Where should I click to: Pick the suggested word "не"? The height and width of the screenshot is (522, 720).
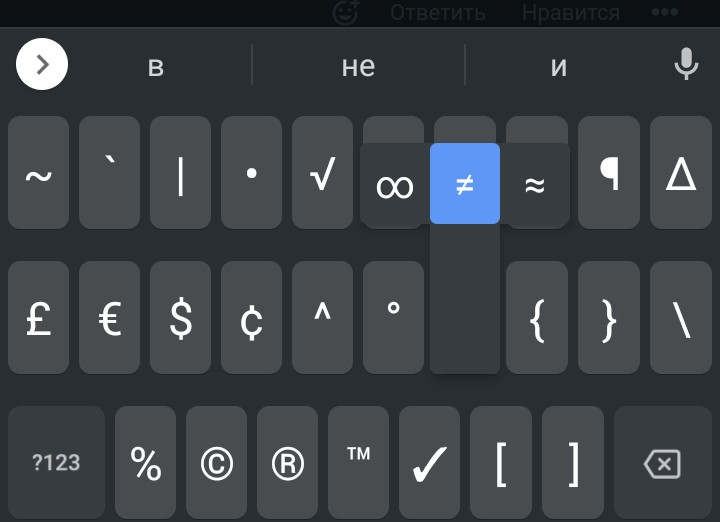coord(358,67)
